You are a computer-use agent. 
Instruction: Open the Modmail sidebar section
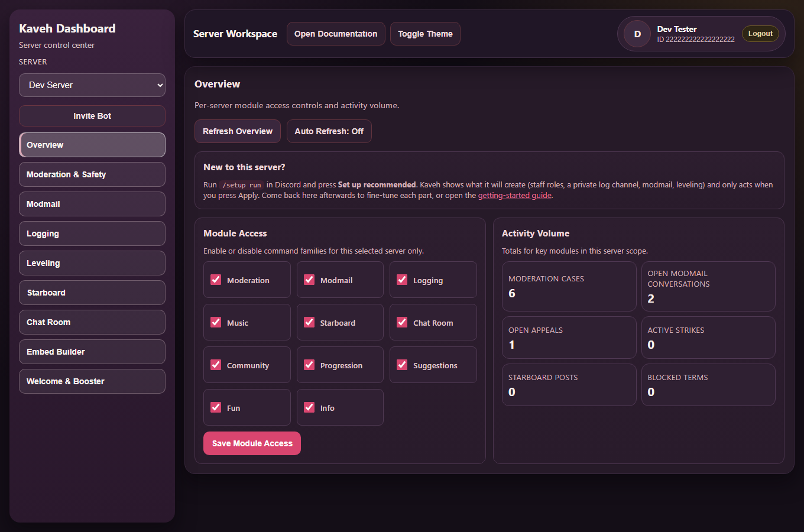[92, 204]
